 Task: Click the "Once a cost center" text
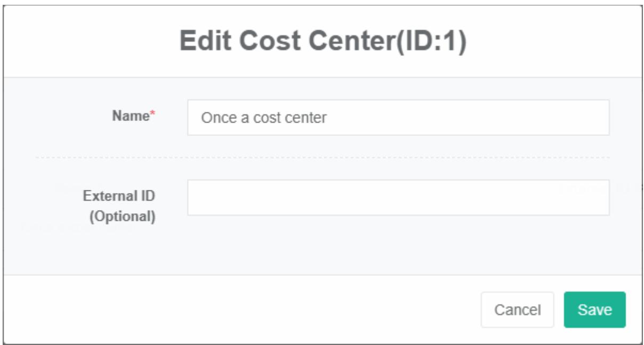[263, 118]
